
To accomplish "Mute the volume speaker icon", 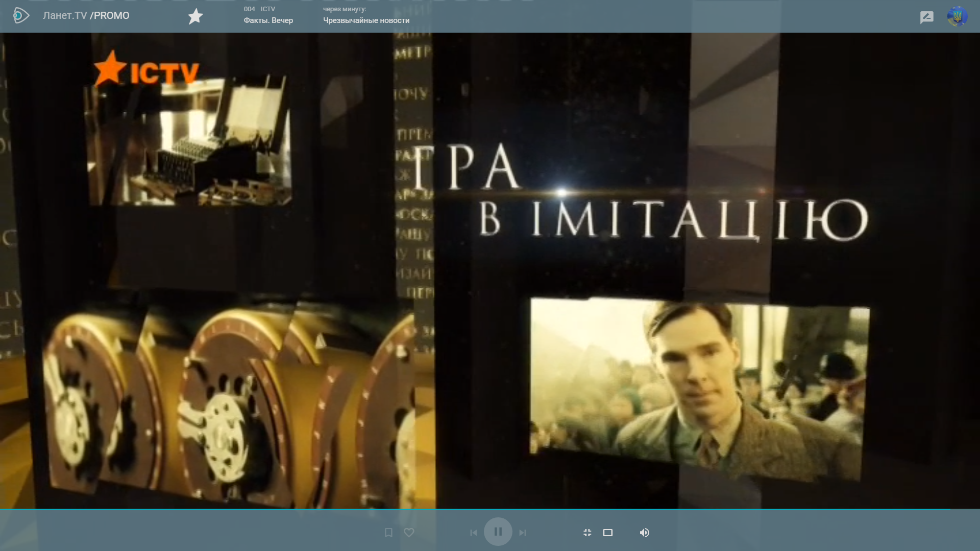I will (644, 533).
